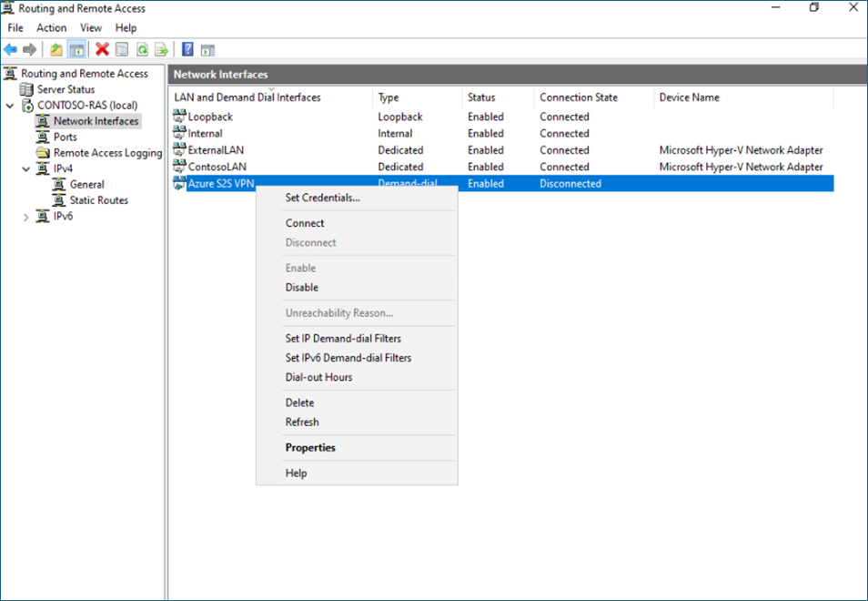Click the blue Back arrow in toolbar
868x601 pixels.
pos(10,49)
